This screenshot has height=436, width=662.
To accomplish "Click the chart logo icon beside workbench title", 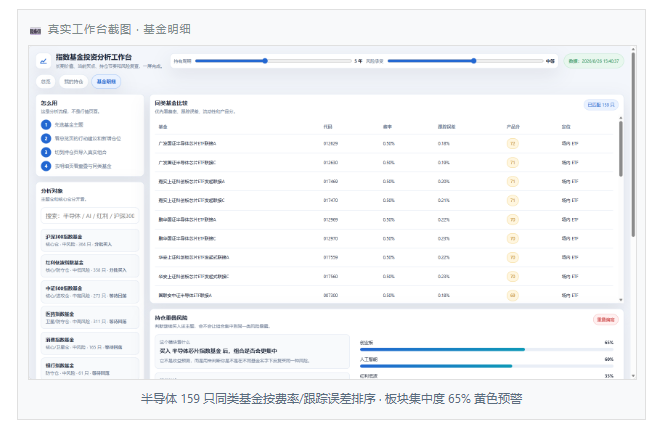I will tap(43, 61).
